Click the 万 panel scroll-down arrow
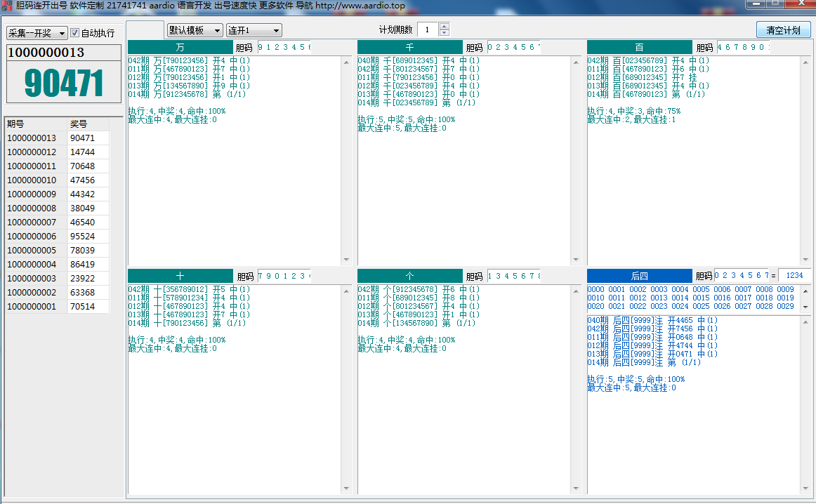The height and width of the screenshot is (504, 816). (x=347, y=259)
